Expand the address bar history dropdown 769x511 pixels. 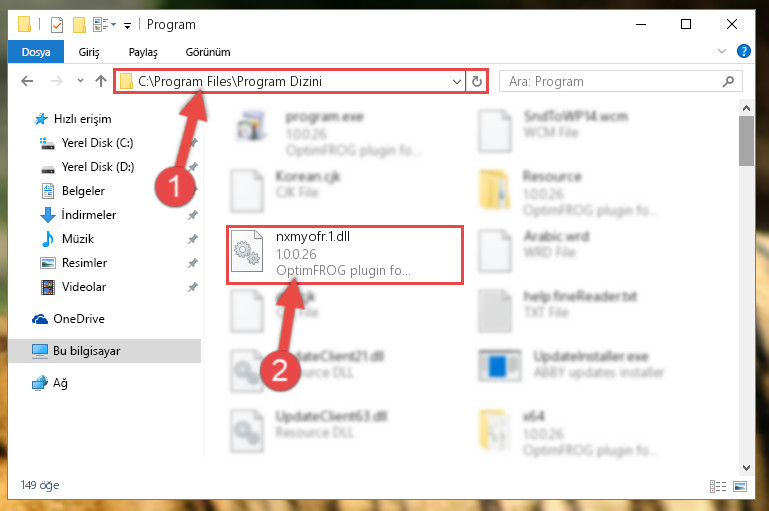click(457, 81)
